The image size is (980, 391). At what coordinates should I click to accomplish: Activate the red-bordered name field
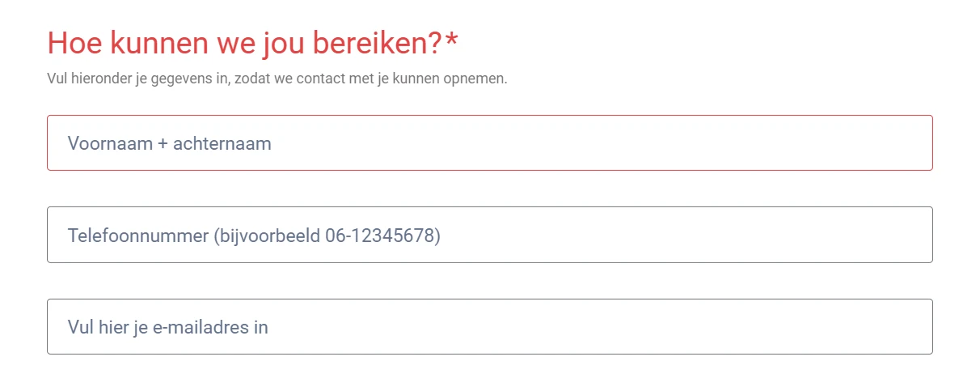pos(566,143)
